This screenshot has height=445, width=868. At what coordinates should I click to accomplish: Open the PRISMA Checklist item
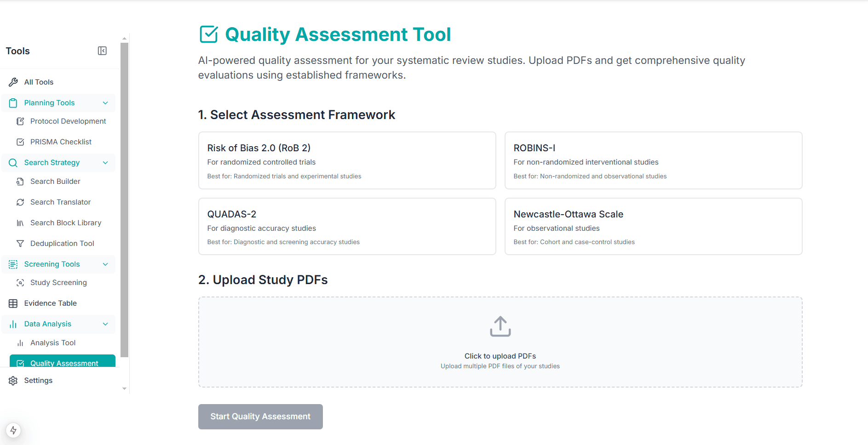(61, 142)
